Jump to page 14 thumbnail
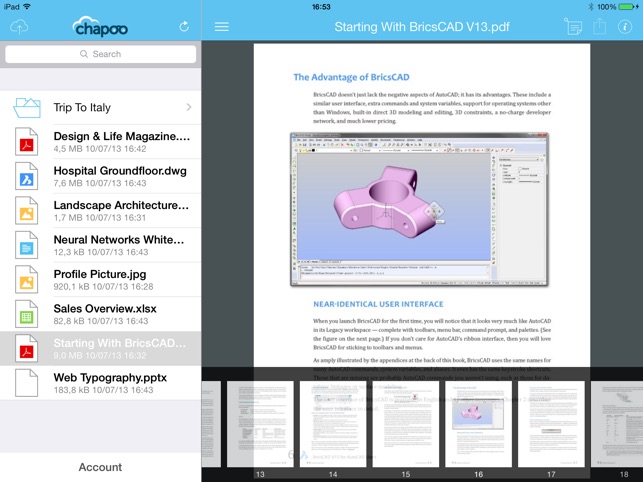Image resolution: width=643 pixels, height=482 pixels. pos(333,424)
